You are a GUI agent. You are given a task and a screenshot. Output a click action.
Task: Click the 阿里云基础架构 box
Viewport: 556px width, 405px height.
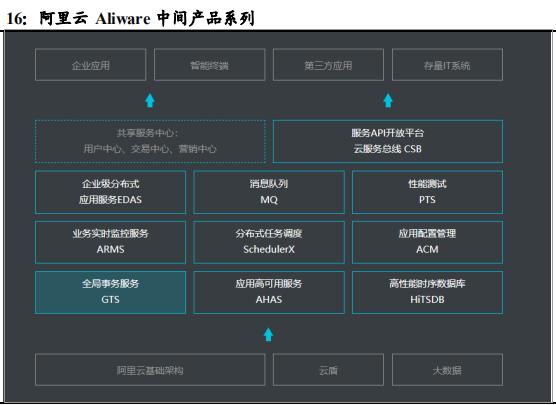pos(150,370)
